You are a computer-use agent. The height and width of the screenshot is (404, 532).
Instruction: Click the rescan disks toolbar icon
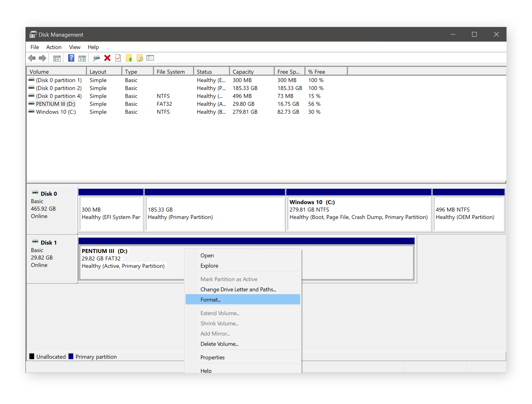pos(96,58)
